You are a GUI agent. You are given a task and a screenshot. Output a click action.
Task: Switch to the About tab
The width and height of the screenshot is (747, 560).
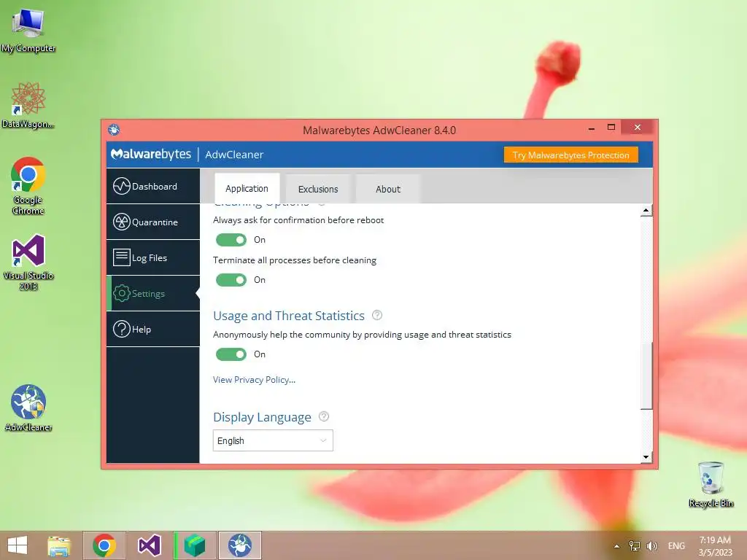(x=388, y=189)
